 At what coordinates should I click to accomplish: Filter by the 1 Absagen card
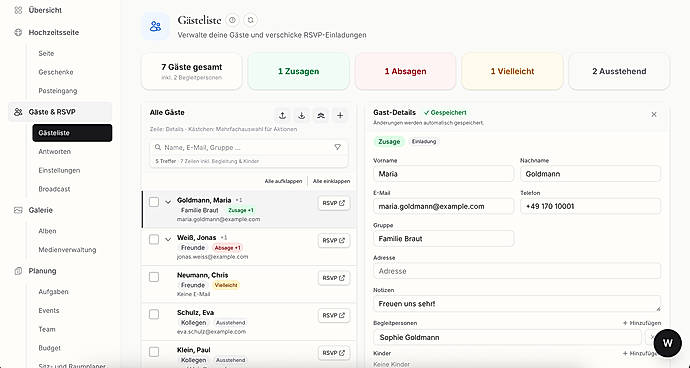tap(405, 71)
